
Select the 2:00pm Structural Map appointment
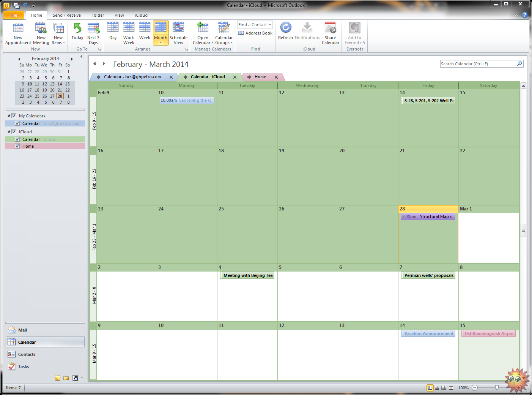click(428, 216)
